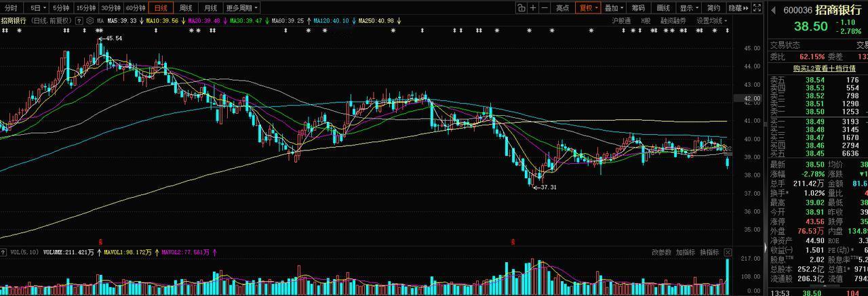Select the 30分钟 chart period

111,8
